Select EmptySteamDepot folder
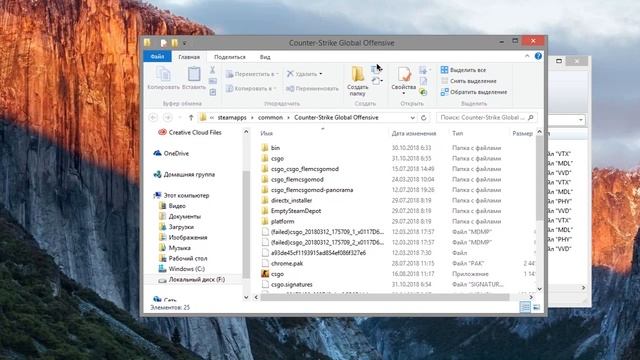The image size is (640, 360). [291, 211]
